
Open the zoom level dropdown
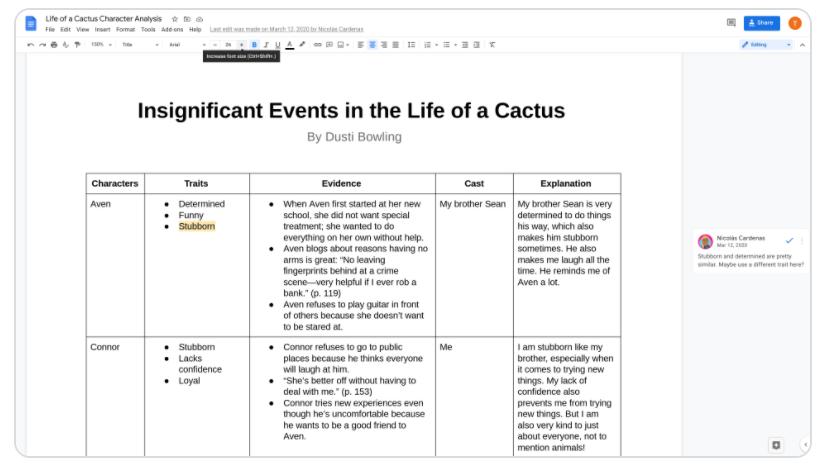pyautogui.click(x=100, y=44)
